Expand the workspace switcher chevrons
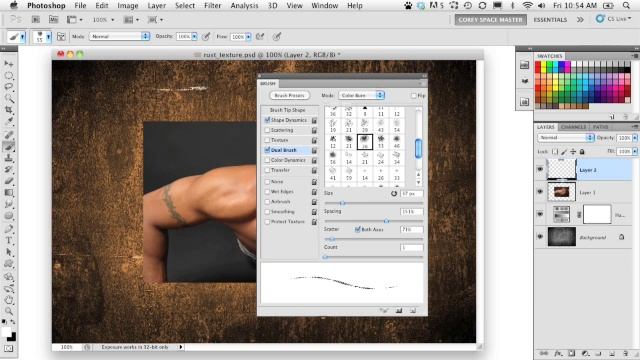Image resolution: width=640 pixels, height=360 pixels. (580, 20)
